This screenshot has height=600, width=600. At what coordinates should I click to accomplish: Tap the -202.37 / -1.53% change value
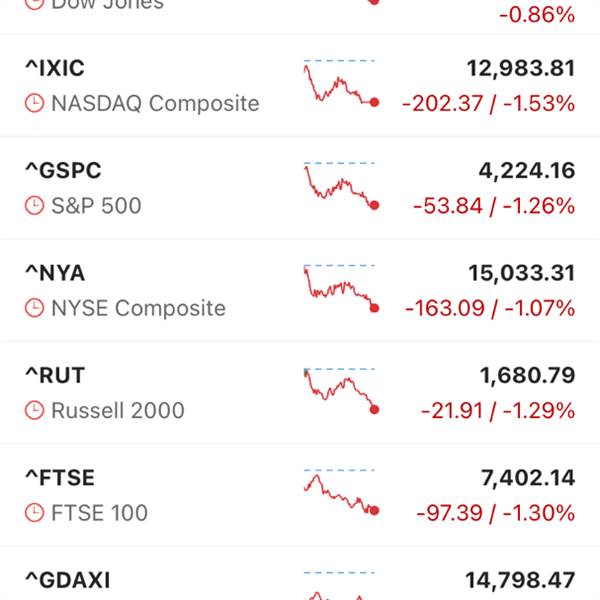pyautogui.click(x=488, y=103)
